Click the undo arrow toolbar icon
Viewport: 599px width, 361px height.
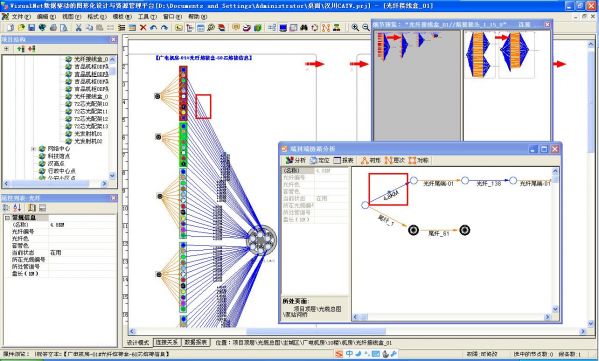[154, 28]
